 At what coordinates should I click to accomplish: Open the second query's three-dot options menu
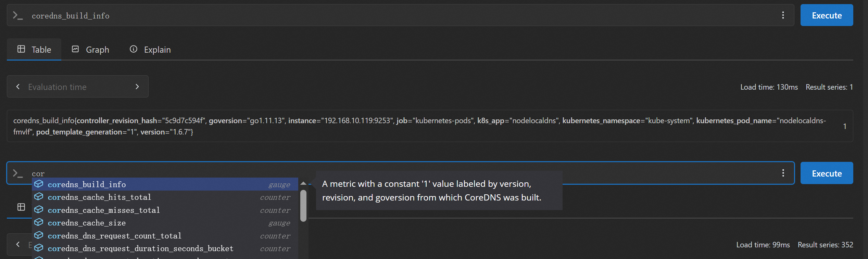783,173
